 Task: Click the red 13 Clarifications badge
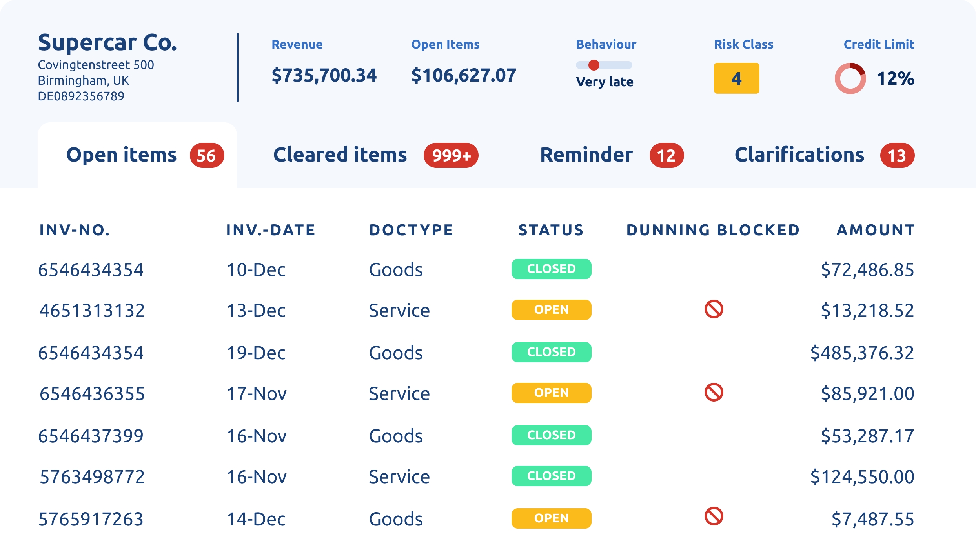[897, 156]
